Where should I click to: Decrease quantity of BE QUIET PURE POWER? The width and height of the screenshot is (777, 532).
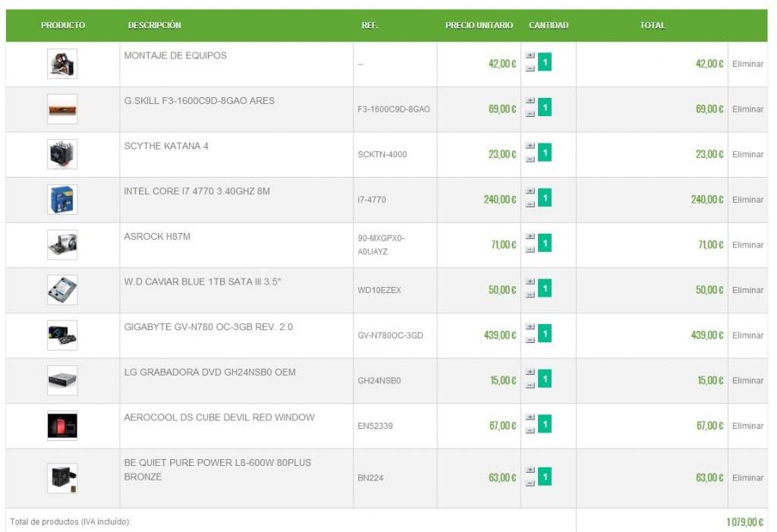(530, 483)
